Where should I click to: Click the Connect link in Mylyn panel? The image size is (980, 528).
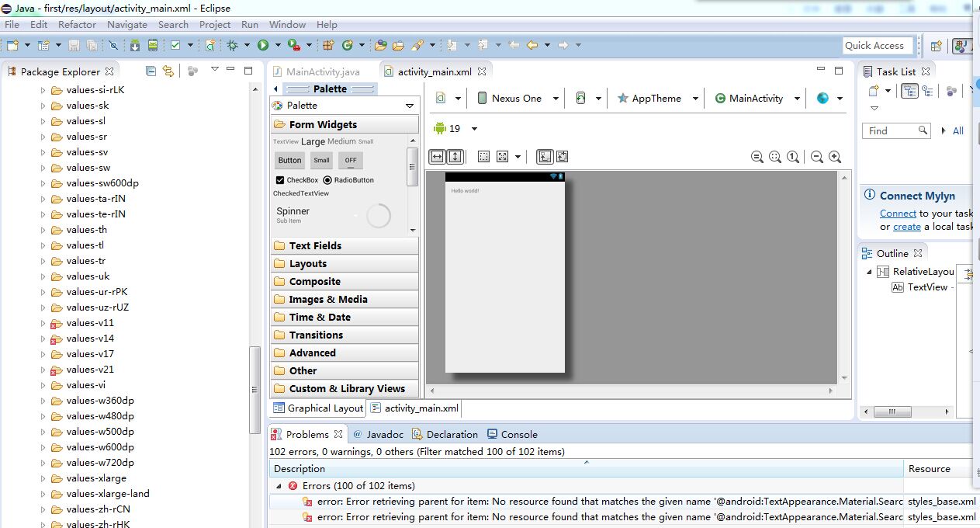pos(898,214)
